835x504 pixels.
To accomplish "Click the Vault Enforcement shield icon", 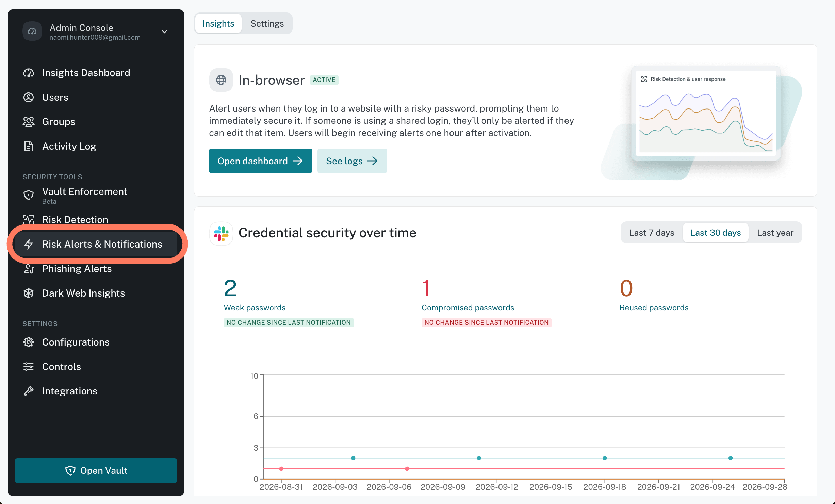I will [x=29, y=195].
